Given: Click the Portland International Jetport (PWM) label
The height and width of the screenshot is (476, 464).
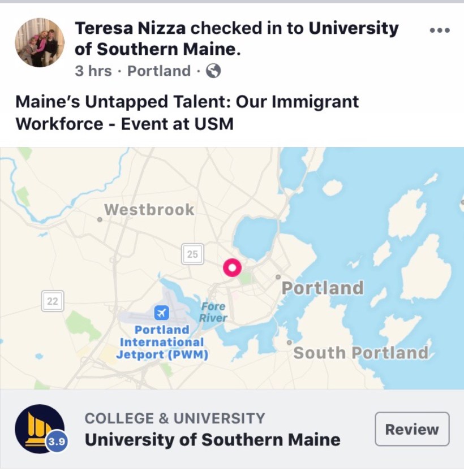Looking at the screenshot, I should [x=162, y=343].
